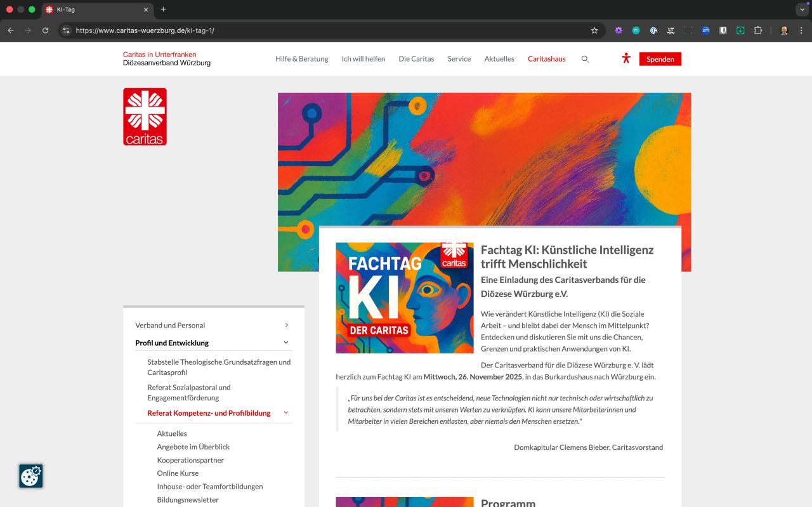Open Bildungsnewsletter sidebar link

(x=188, y=500)
